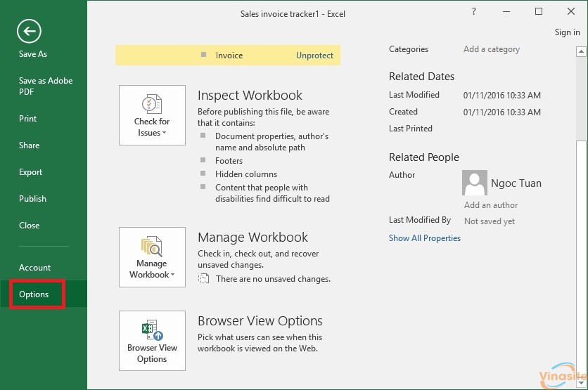Click the Categories label
Image resolution: width=588 pixels, height=390 pixels.
pos(409,49)
